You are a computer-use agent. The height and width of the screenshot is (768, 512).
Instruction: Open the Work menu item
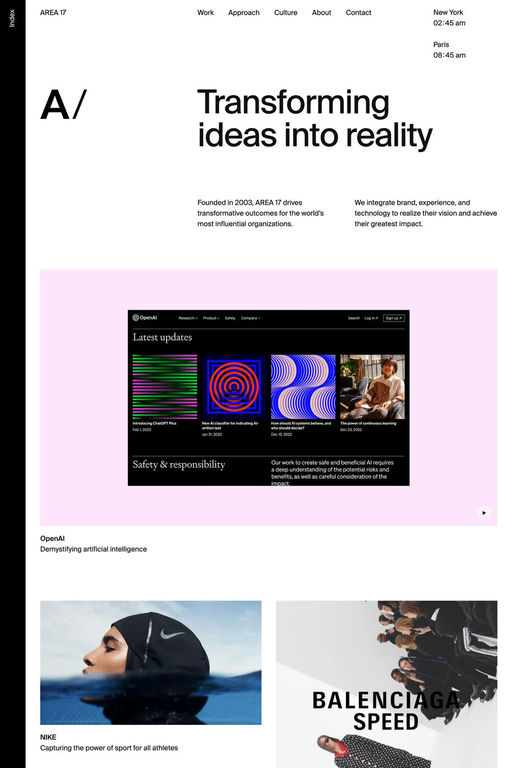(205, 12)
